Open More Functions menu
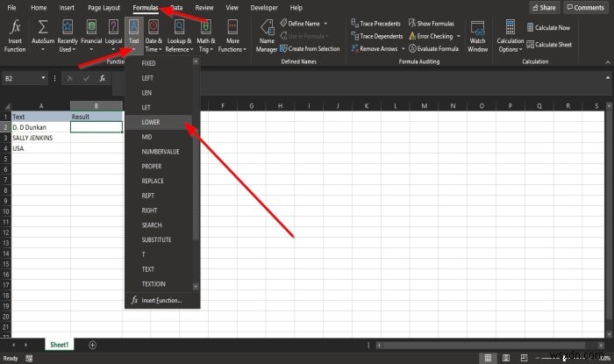 pos(232,35)
